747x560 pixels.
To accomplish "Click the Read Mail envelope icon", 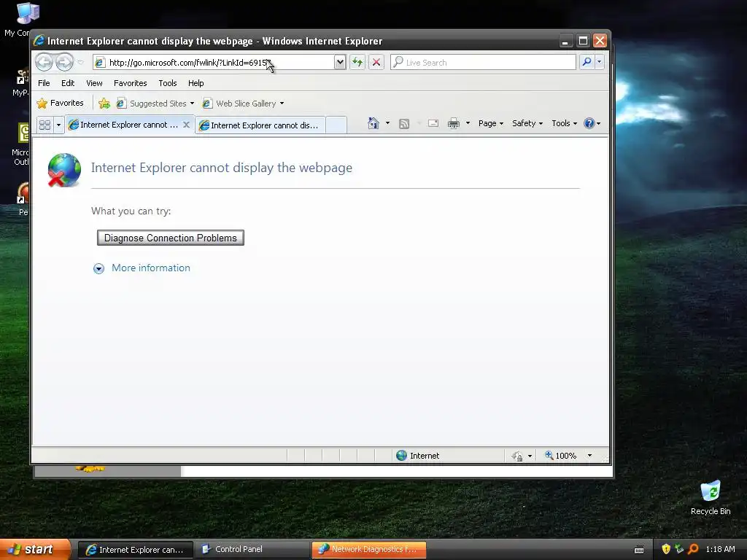I will [x=433, y=123].
